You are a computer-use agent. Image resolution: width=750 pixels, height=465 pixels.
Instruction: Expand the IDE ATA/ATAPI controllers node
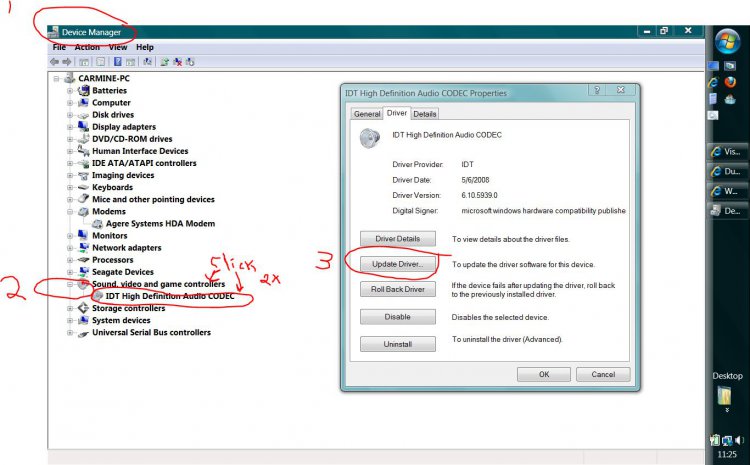[x=70, y=163]
